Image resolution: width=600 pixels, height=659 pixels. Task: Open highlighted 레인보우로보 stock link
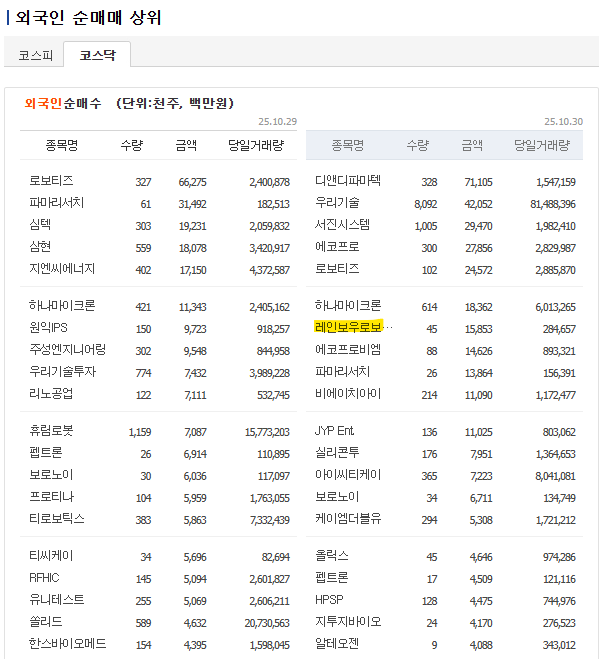(349, 327)
